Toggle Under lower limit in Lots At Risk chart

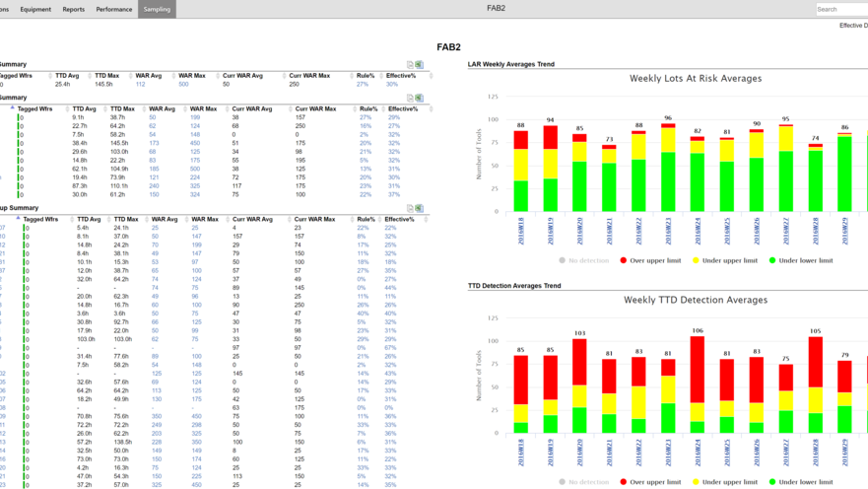800,260
